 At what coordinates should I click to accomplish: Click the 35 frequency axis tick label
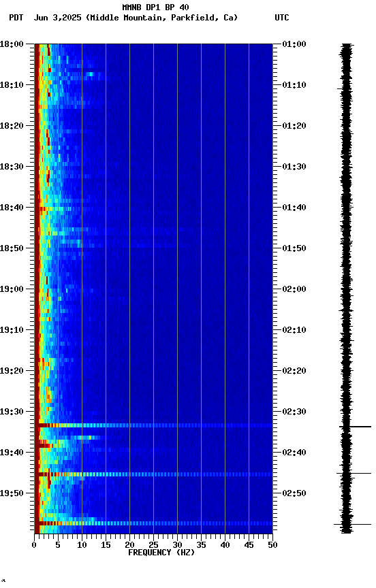tap(201, 545)
